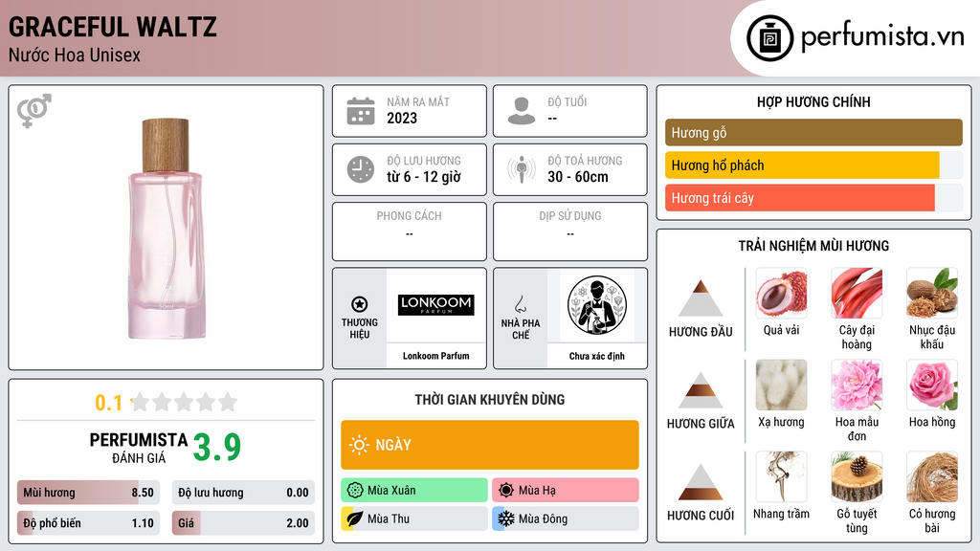Screen dimensions: 980x551
Task: Click the Nhục đậu khấu nutmeg image
Action: [932, 293]
